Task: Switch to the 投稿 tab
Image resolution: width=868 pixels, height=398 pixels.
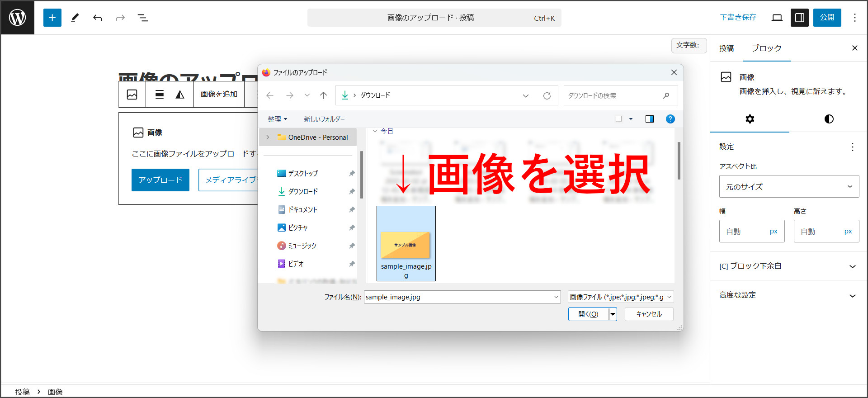Action: 726,48
